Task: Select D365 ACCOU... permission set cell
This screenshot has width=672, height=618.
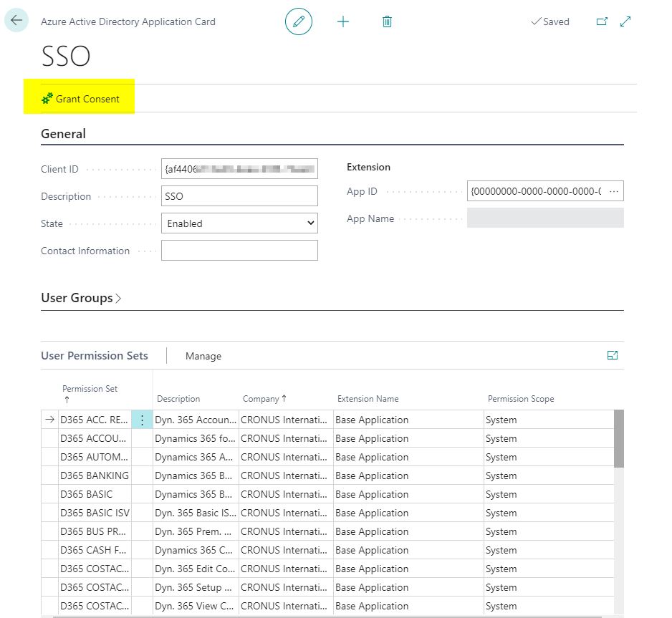Action: pos(95,438)
